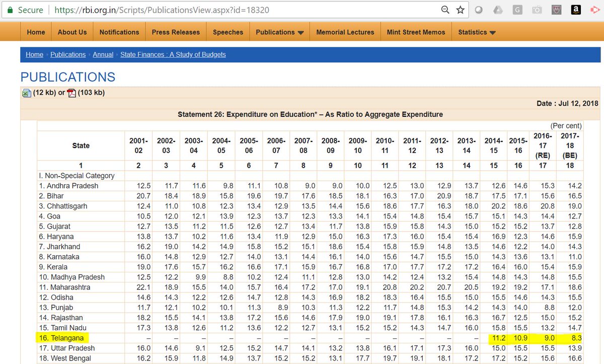Click the '2017-18 (BE)' column header

(570, 145)
